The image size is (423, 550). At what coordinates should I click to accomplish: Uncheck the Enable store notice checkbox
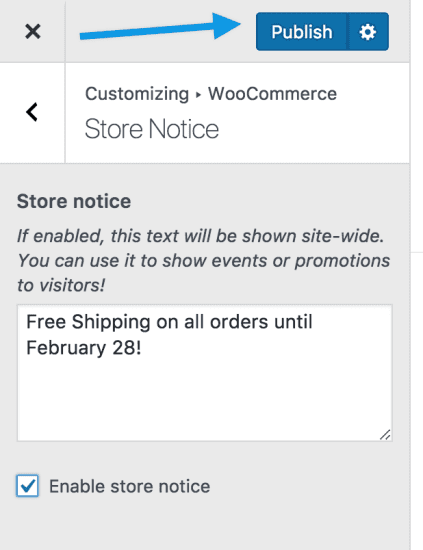27,486
